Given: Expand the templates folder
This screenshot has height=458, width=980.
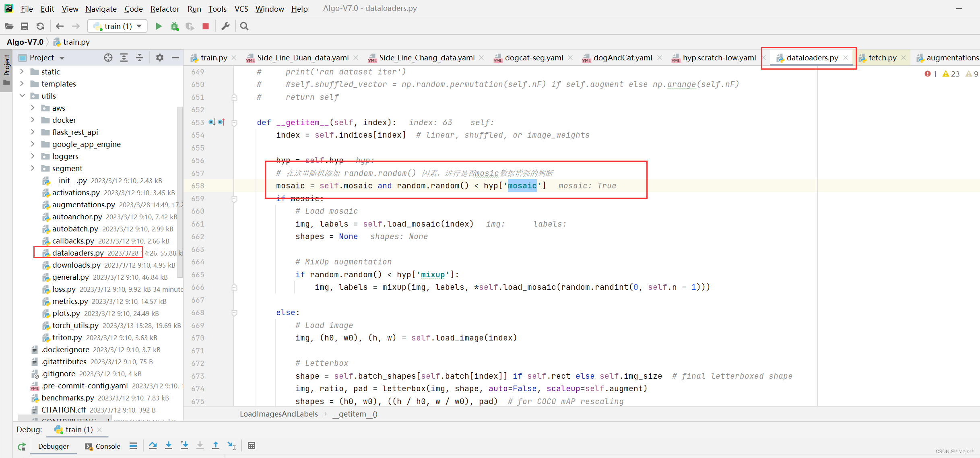Looking at the screenshot, I should point(22,84).
